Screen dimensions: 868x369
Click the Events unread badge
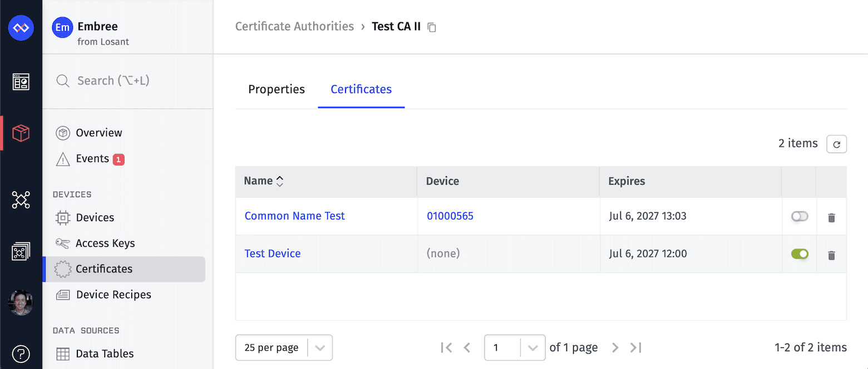coord(119,159)
